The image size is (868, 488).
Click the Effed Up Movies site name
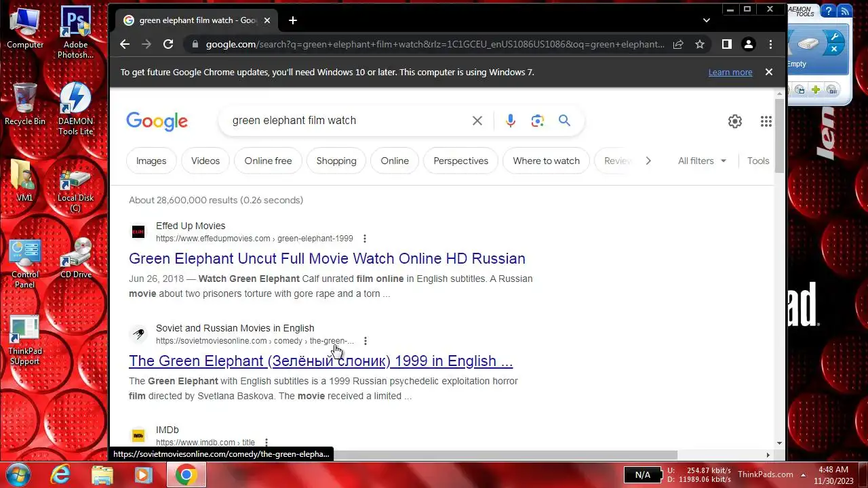(191, 226)
